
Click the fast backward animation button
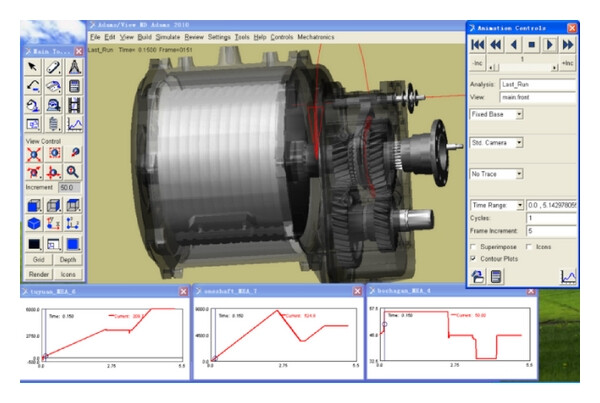[x=496, y=45]
